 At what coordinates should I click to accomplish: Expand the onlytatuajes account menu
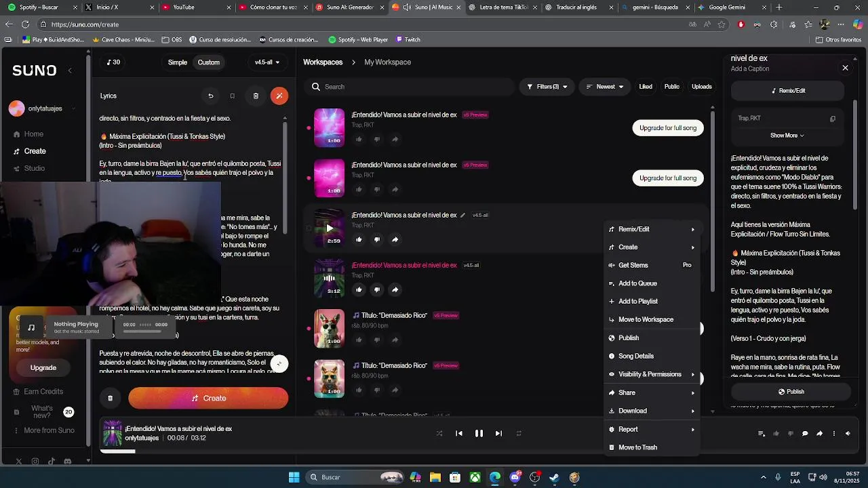(x=42, y=108)
